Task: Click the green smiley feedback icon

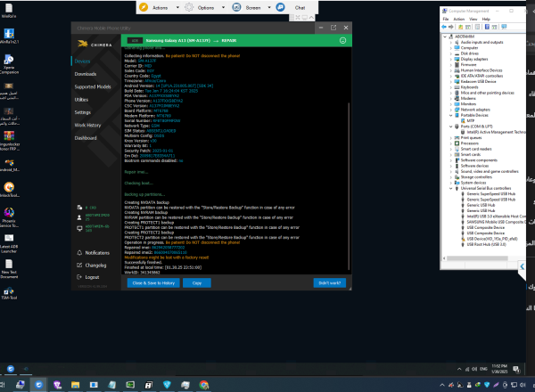Action: coord(342,41)
